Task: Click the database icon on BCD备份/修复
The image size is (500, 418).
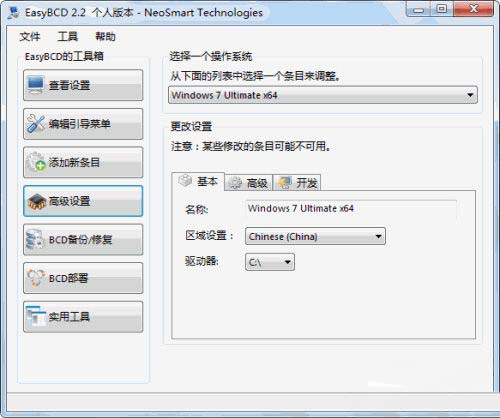Action: tap(35, 239)
